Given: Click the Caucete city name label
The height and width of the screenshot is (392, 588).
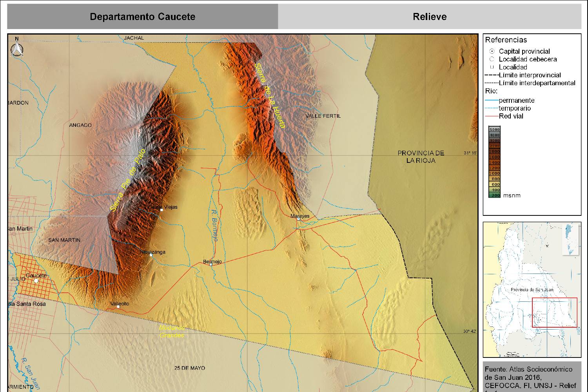Looking at the screenshot, I should pyautogui.click(x=36, y=275).
